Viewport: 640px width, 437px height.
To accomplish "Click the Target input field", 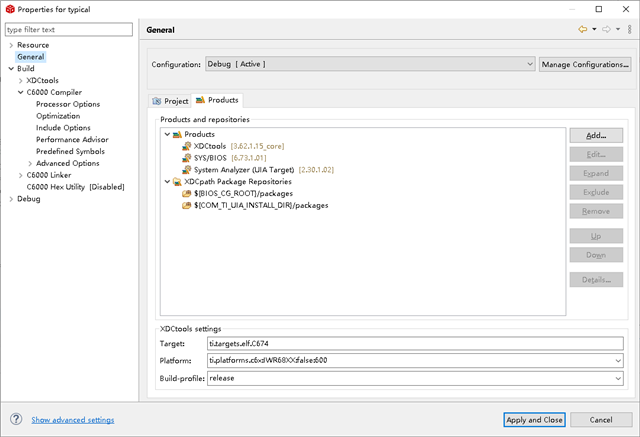I will 415,343.
